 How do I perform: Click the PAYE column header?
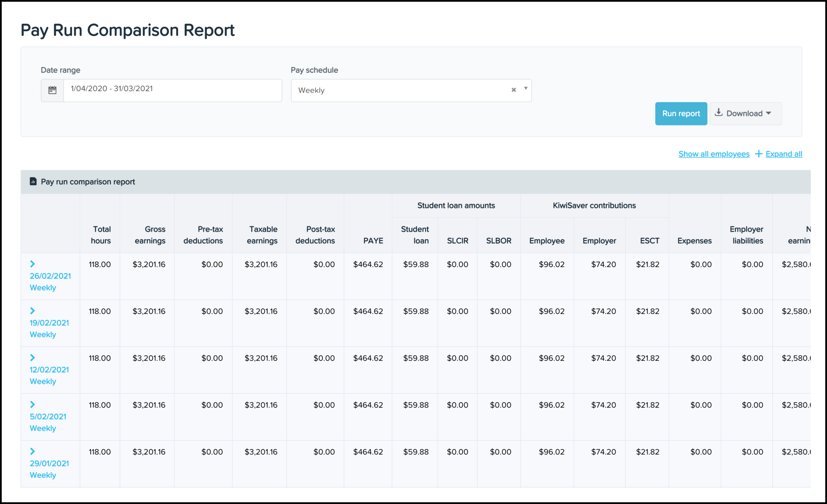point(373,241)
